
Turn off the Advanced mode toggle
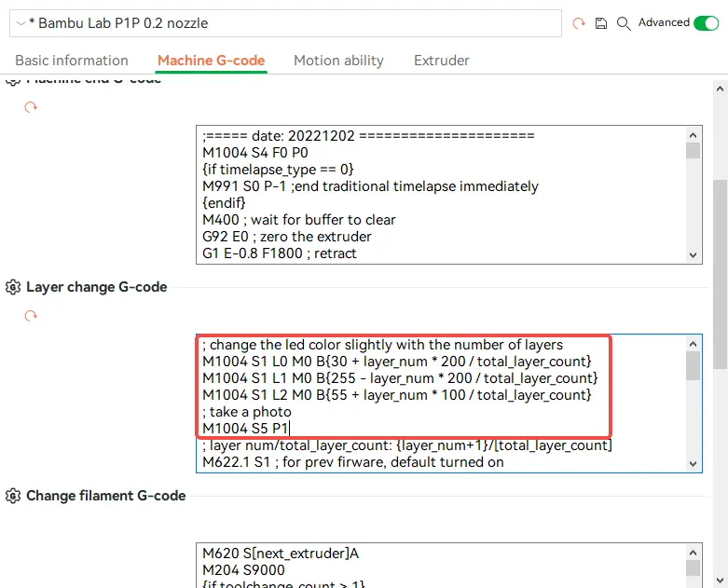[x=706, y=22]
